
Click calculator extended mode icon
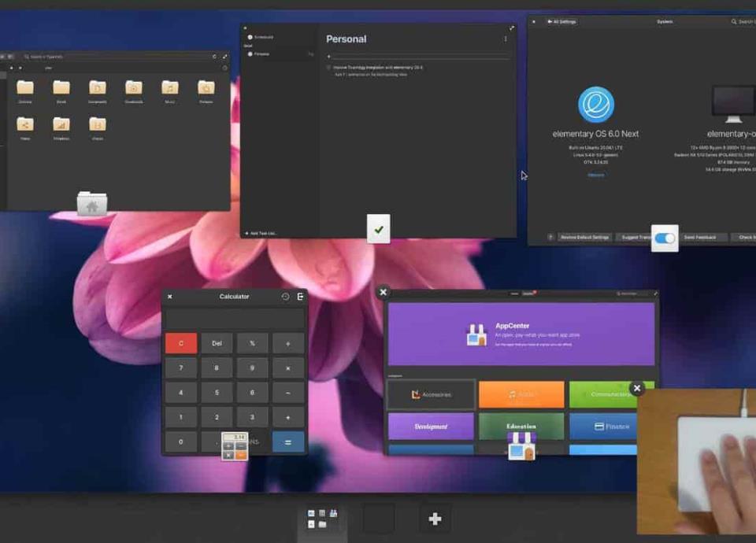(300, 297)
